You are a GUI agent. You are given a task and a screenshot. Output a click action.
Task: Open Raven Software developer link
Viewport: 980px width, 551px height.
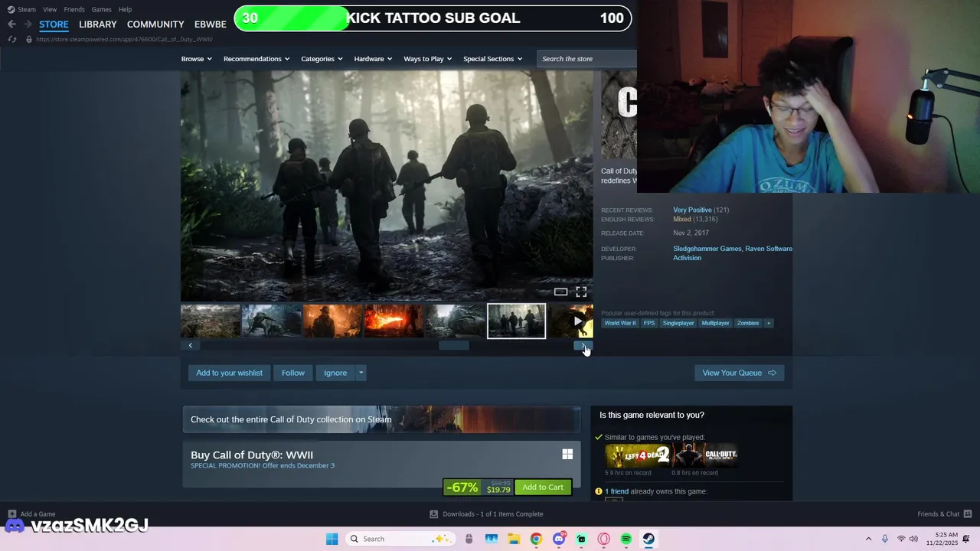pyautogui.click(x=769, y=249)
